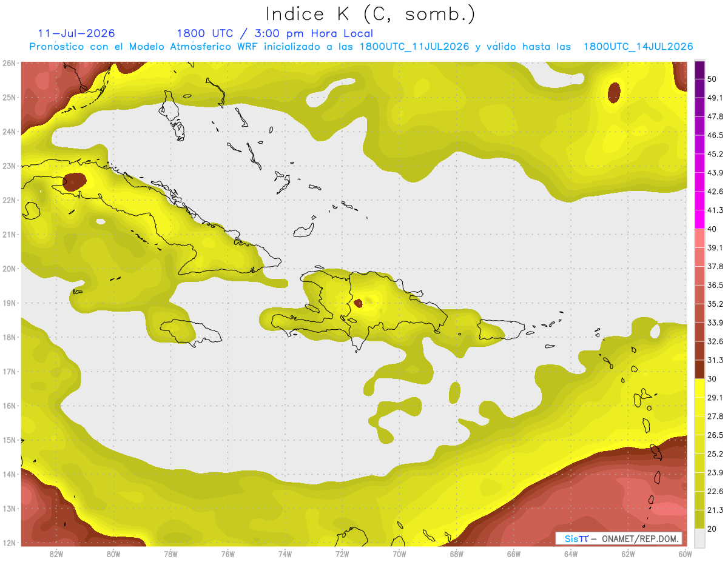Click the brown oval near 25N 62W
Viewport: 728px width, 562px height.
(x=614, y=93)
